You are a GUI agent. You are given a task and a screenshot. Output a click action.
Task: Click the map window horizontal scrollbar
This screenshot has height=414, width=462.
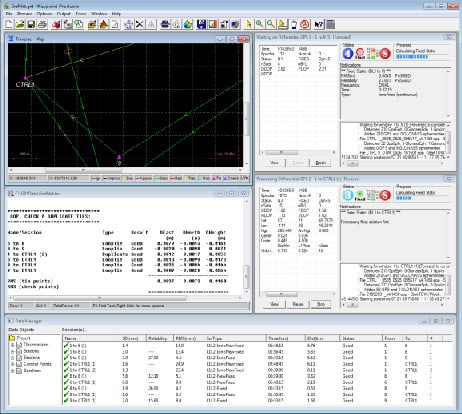tap(126, 170)
